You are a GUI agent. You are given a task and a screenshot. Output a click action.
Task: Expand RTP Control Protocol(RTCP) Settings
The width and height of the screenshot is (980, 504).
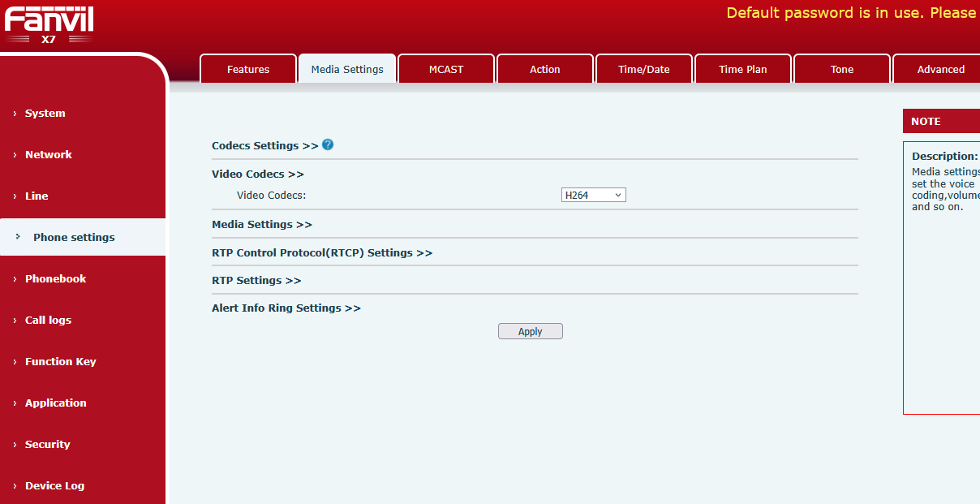321,253
